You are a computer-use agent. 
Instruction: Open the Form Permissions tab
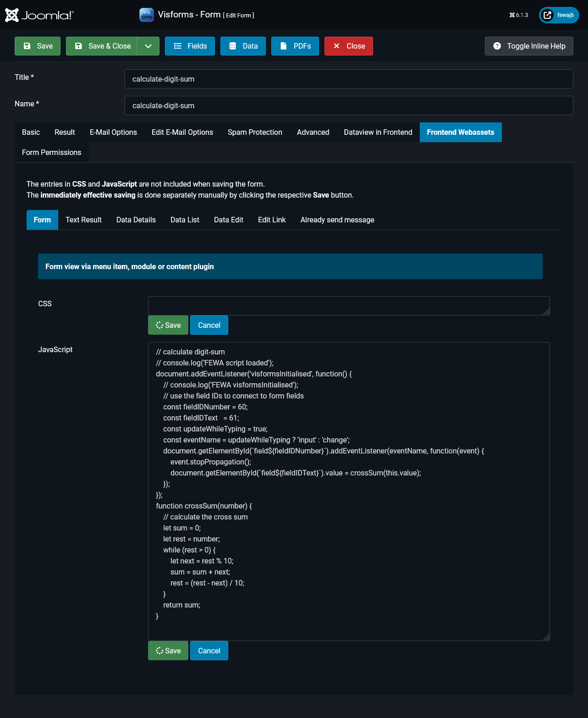52,152
